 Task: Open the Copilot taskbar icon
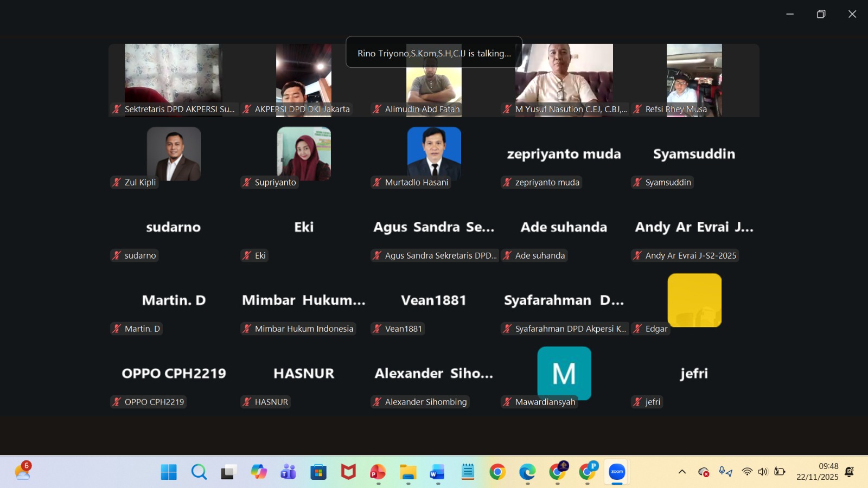258,472
